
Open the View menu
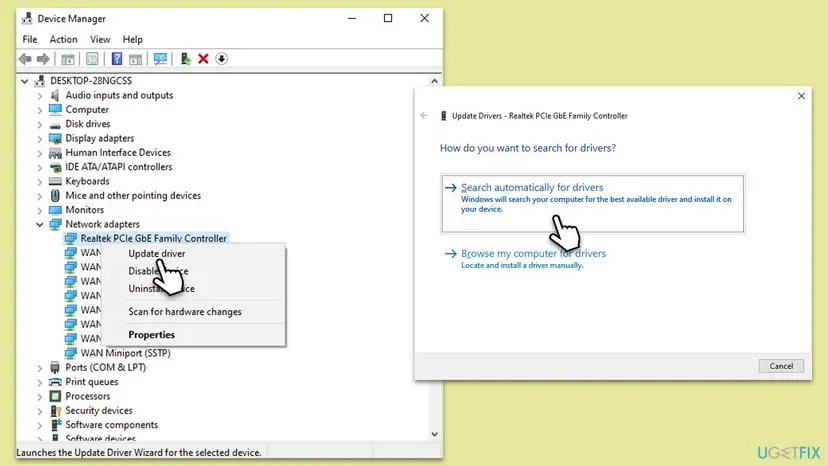[x=100, y=40]
